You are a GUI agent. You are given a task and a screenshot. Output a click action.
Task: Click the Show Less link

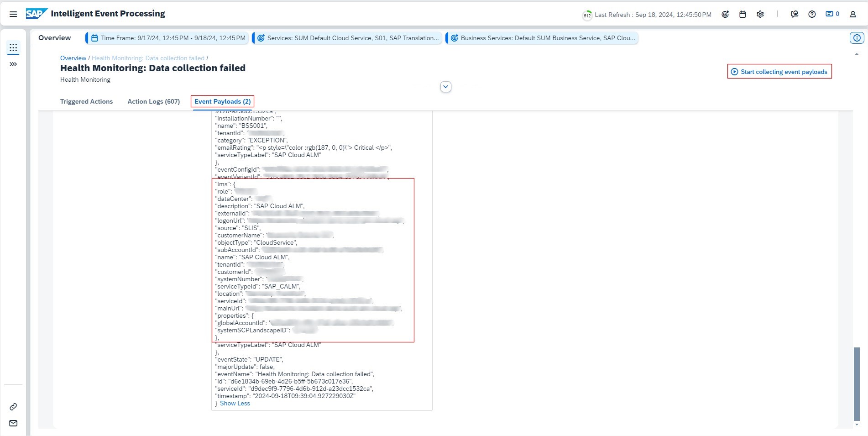point(235,403)
